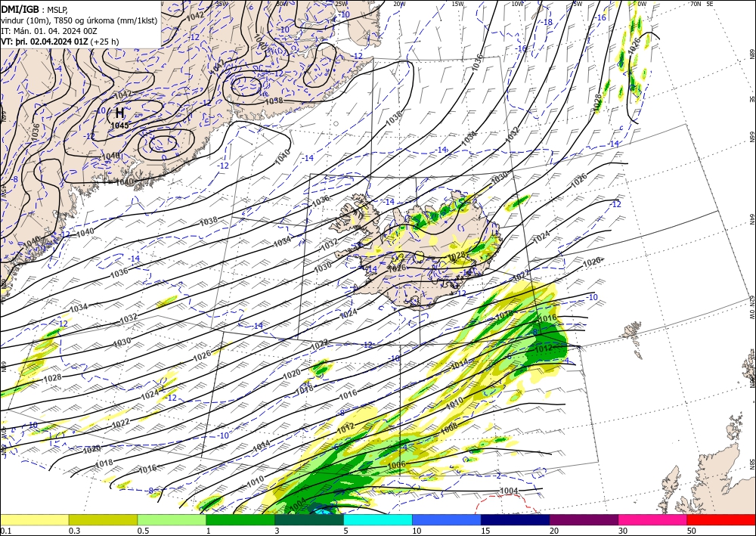This screenshot has height=536, width=756.
Task: Choose the navy 15 mm legend swatch
Action: tap(516, 519)
